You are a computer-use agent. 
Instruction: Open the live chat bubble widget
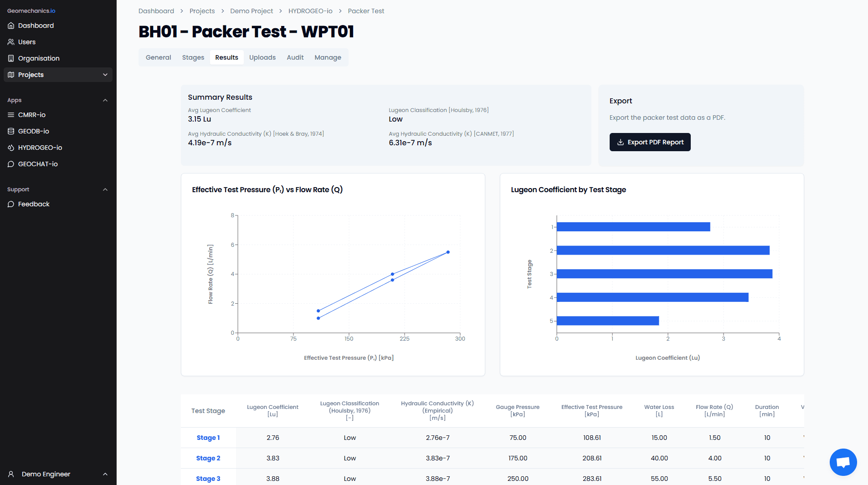[843, 462]
